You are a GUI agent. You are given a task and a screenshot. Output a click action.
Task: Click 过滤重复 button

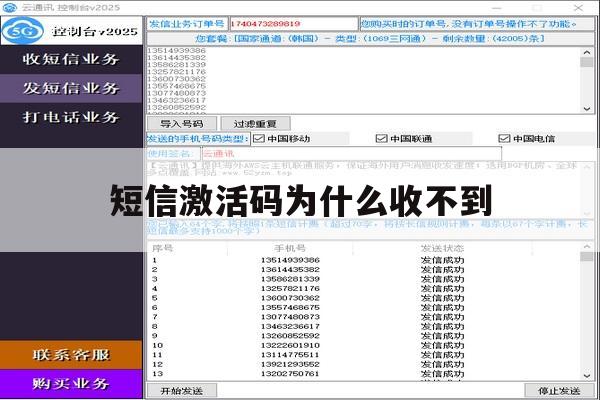(x=255, y=124)
